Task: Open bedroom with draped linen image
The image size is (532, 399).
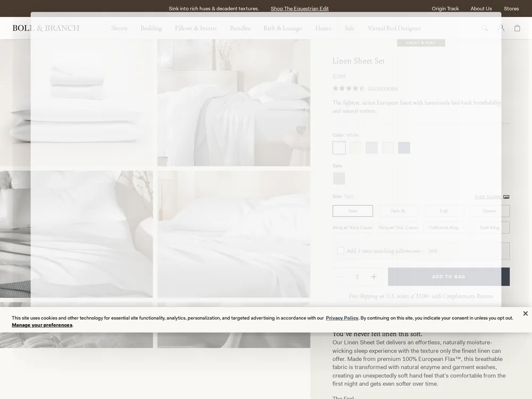Action: 234,103
